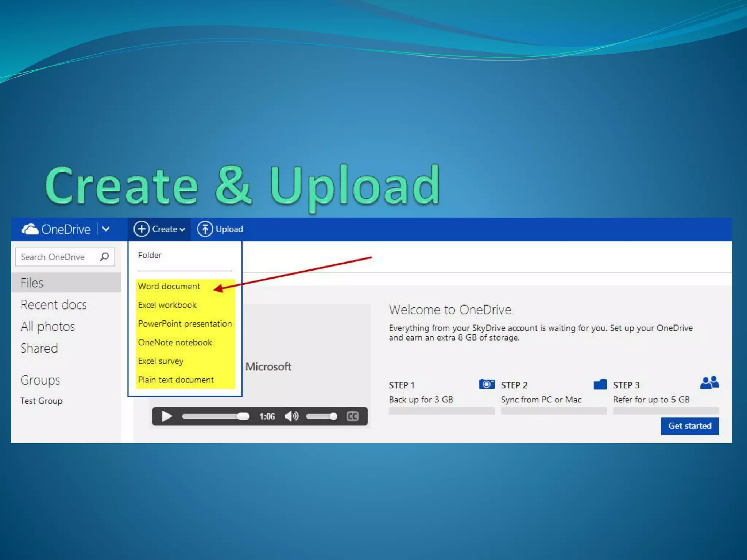Screen dimensions: 747x560
Task: Click the search magnifier icon
Action: click(104, 257)
